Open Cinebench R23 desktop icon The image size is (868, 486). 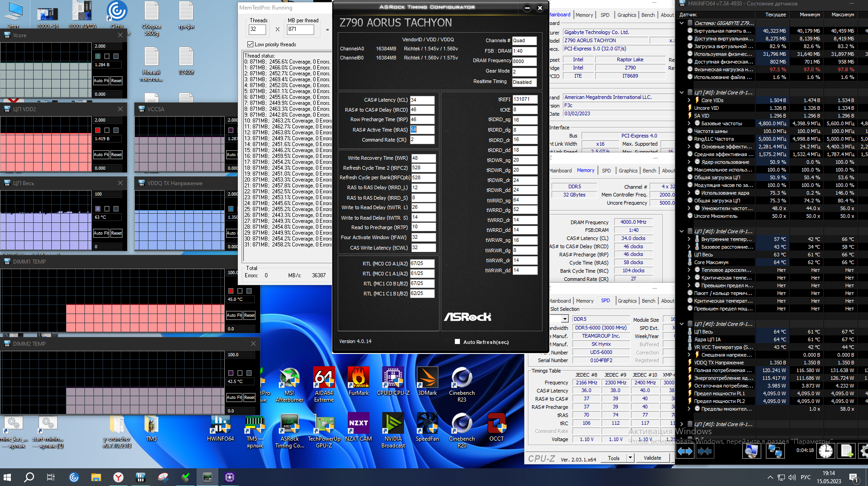(462, 385)
